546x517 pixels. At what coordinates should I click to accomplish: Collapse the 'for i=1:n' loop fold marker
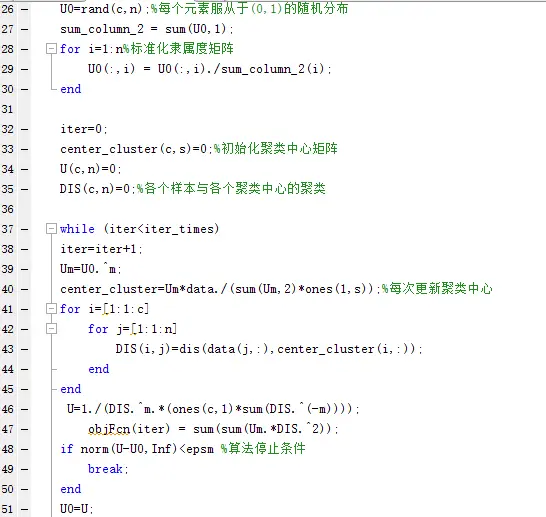click(x=51, y=48)
